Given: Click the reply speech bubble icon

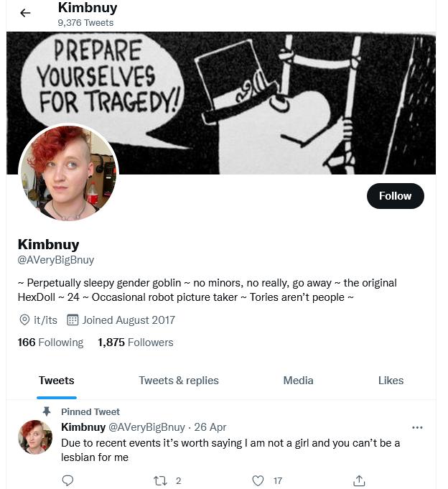Looking at the screenshot, I should [67, 480].
